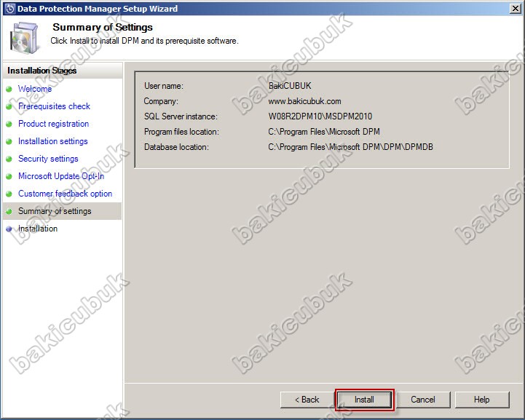Click green dot beside Summary of settings
The image size is (525, 420).
coord(9,212)
